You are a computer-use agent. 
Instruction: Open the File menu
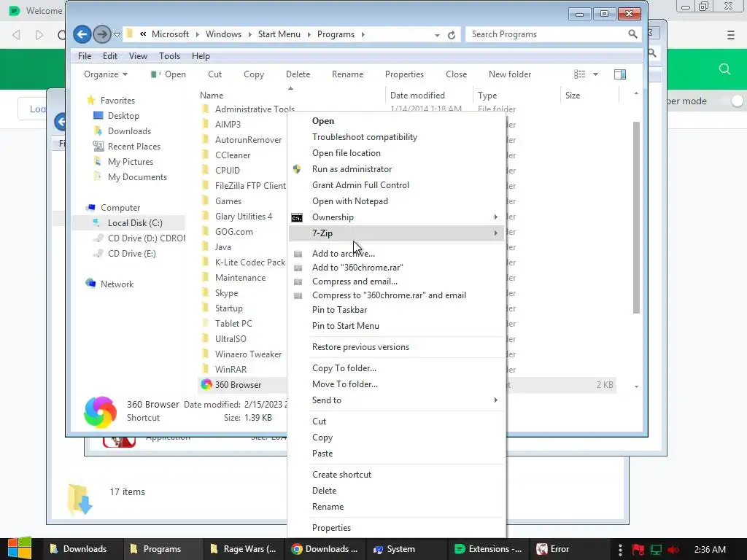point(85,56)
